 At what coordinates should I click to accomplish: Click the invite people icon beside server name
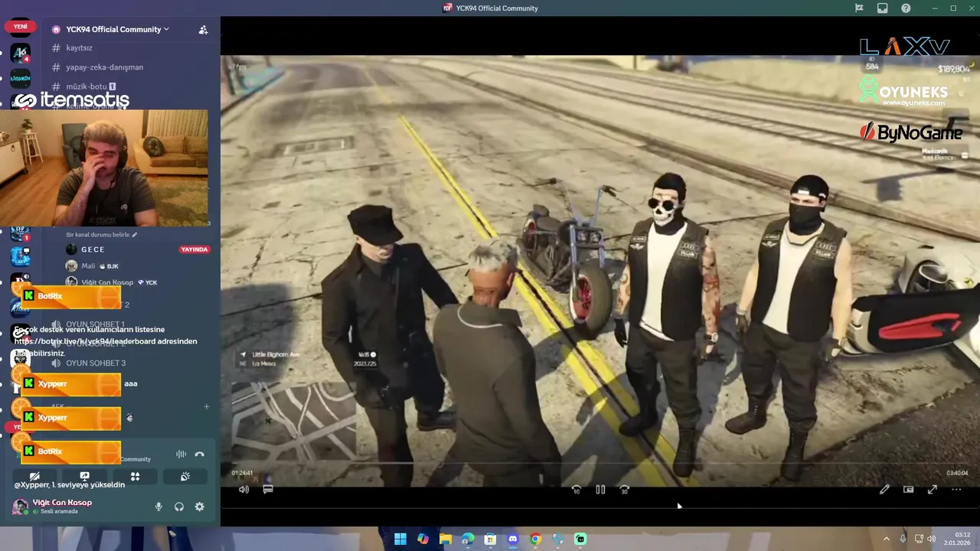point(203,30)
